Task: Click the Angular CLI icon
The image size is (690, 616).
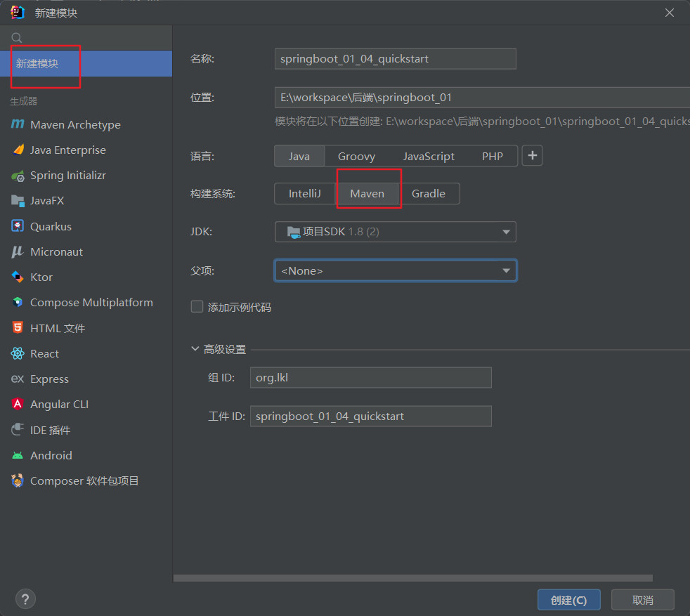Action: coord(18,404)
